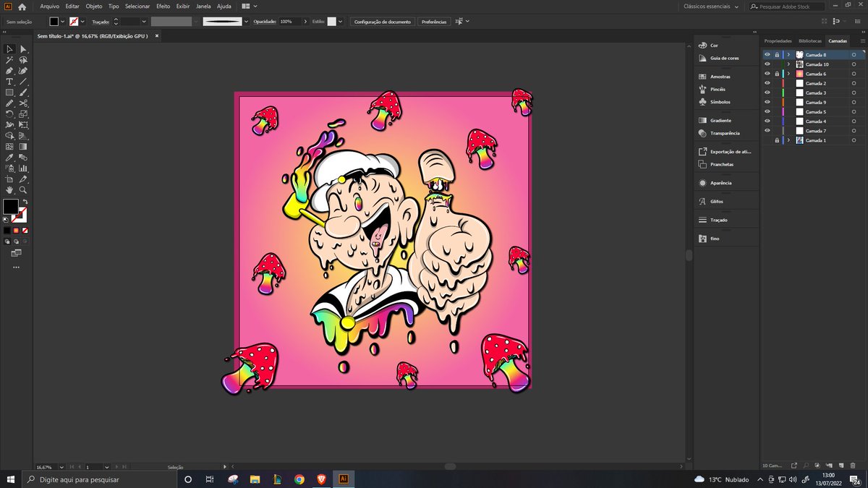The height and width of the screenshot is (488, 868).
Task: Hide layer Camada 3
Action: pyautogui.click(x=767, y=93)
